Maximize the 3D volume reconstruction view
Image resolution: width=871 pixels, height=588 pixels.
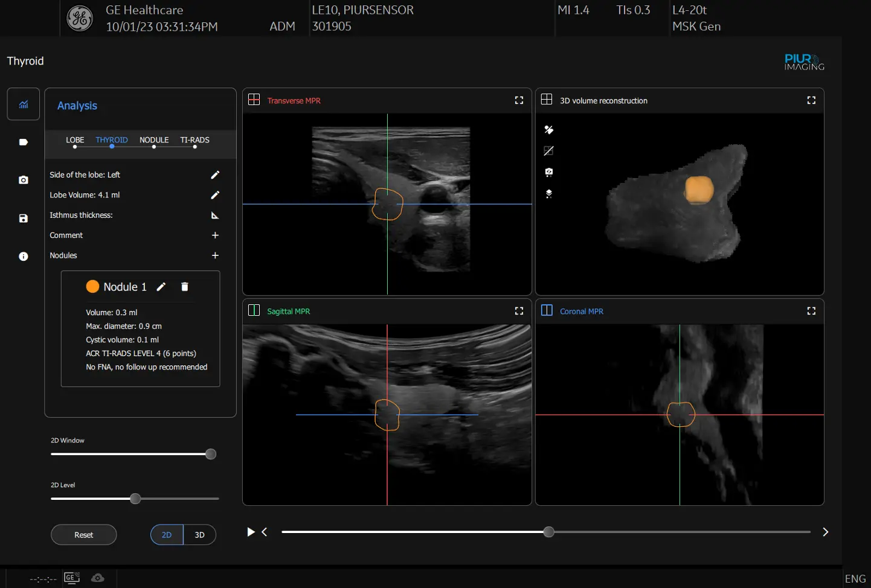point(811,100)
